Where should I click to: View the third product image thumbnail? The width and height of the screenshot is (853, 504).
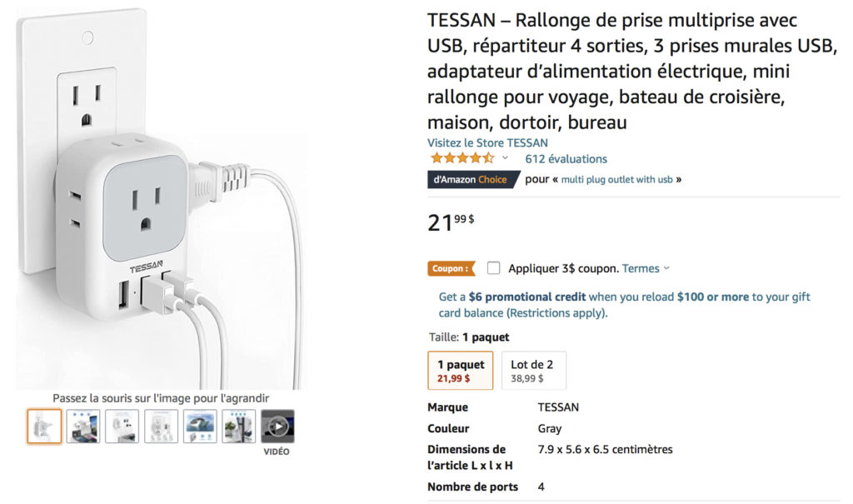point(122,427)
